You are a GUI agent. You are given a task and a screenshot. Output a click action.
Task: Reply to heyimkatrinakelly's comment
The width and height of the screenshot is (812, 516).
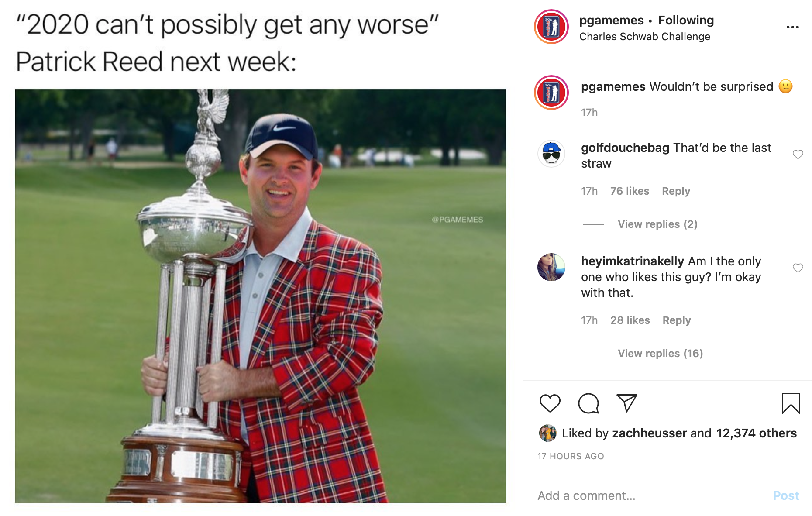[x=676, y=320]
